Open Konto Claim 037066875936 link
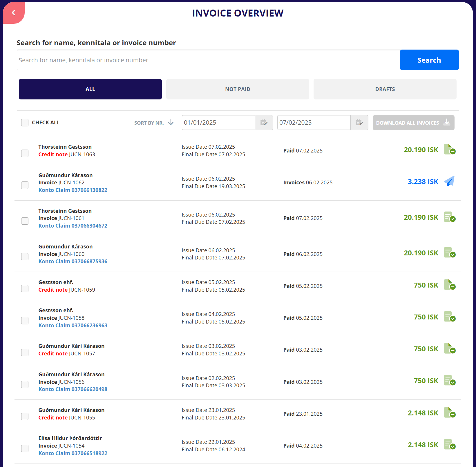 coord(73,261)
